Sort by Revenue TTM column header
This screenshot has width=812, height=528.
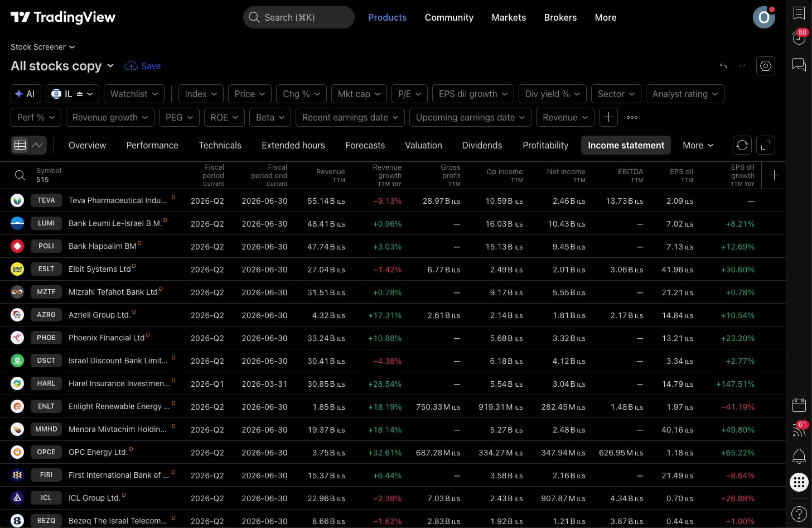pyautogui.click(x=330, y=175)
